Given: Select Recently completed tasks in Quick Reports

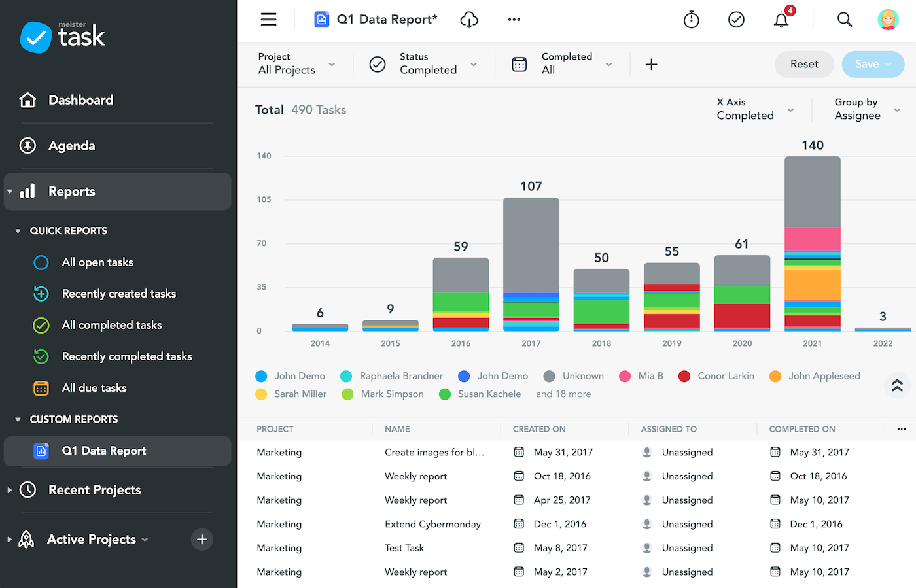Looking at the screenshot, I should point(126,356).
